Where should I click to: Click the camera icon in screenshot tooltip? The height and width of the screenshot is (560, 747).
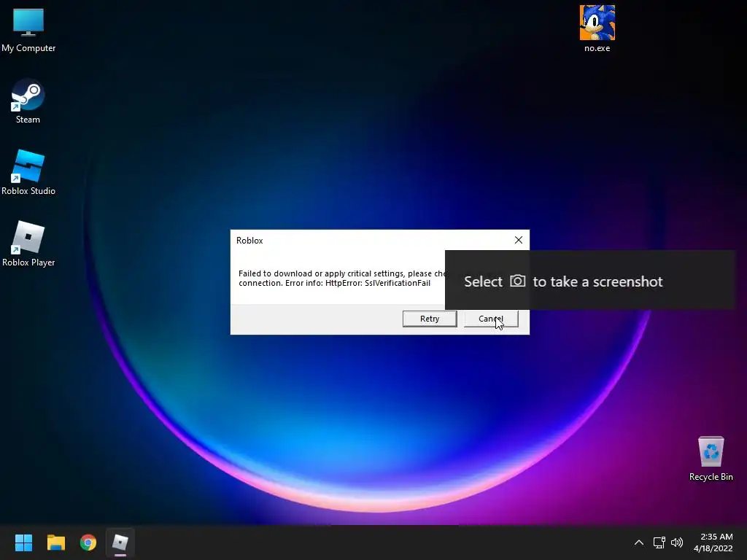point(517,281)
